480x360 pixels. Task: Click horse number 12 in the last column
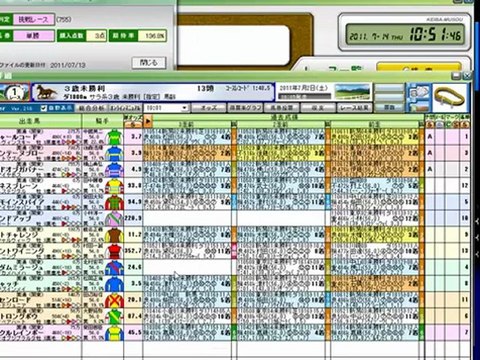(x=465, y=186)
